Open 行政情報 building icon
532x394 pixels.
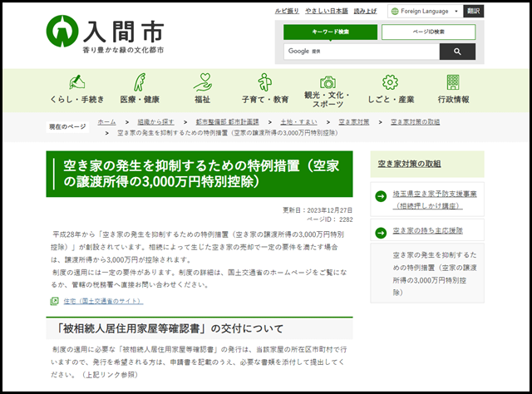pos(453,82)
